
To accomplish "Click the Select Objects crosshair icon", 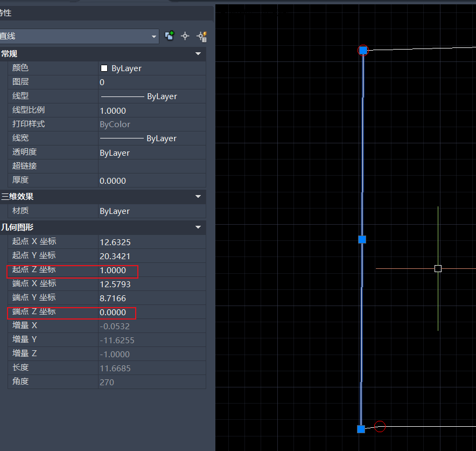I will 185,36.
